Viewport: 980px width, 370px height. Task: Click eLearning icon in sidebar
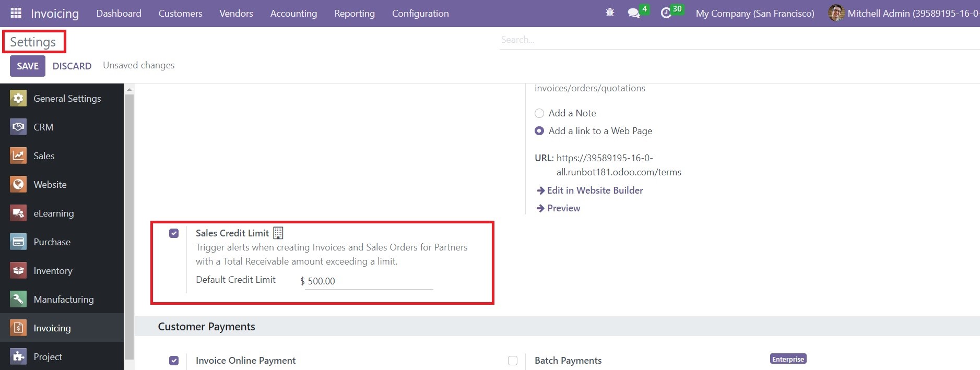[18, 213]
